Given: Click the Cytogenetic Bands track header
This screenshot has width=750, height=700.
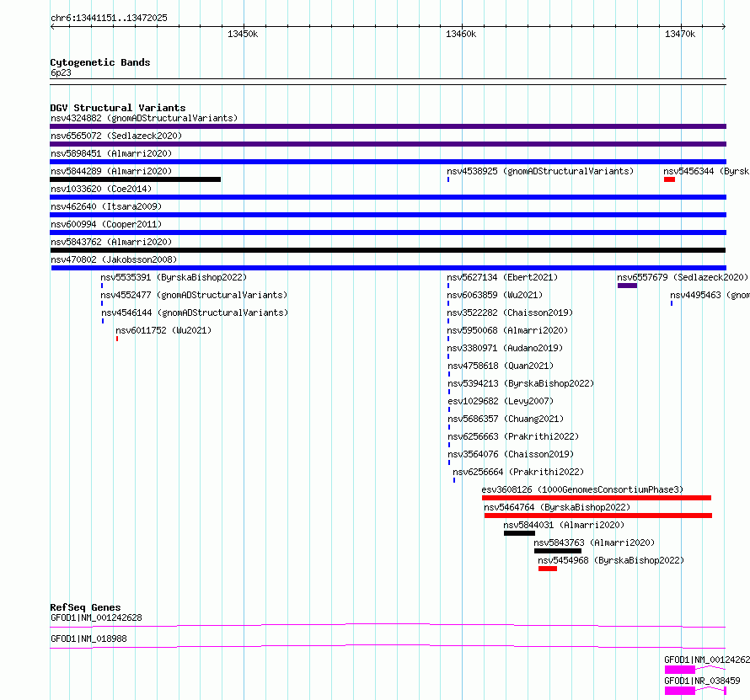Looking at the screenshot, I should [x=100, y=62].
